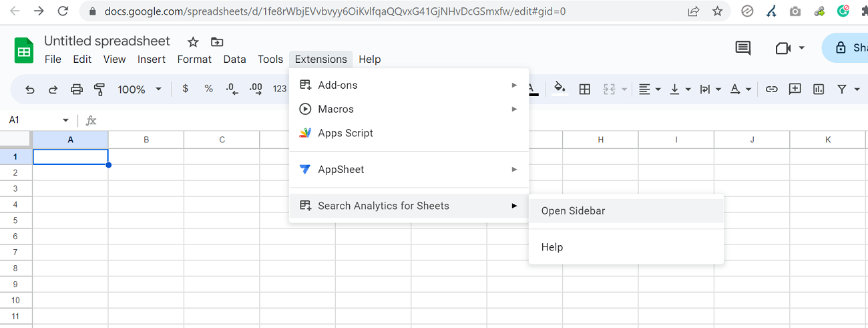Select Search Analytics for Sheets entry
The width and height of the screenshot is (868, 328).
[409, 206]
